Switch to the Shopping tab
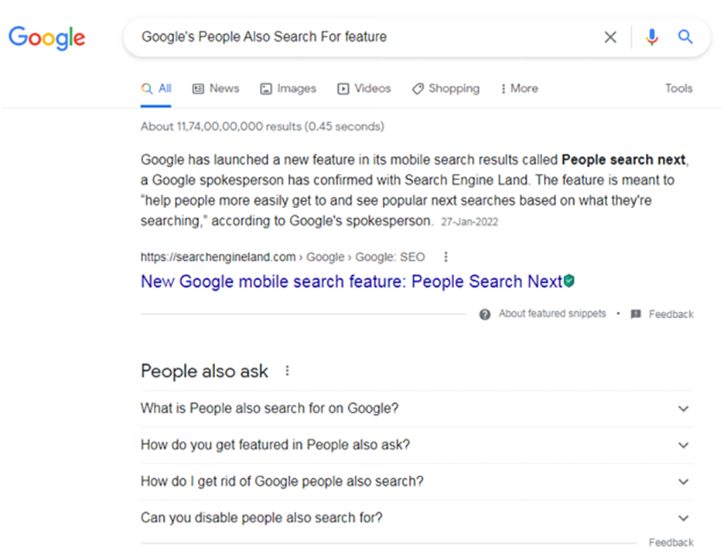This screenshot has width=724, height=557. tap(446, 89)
